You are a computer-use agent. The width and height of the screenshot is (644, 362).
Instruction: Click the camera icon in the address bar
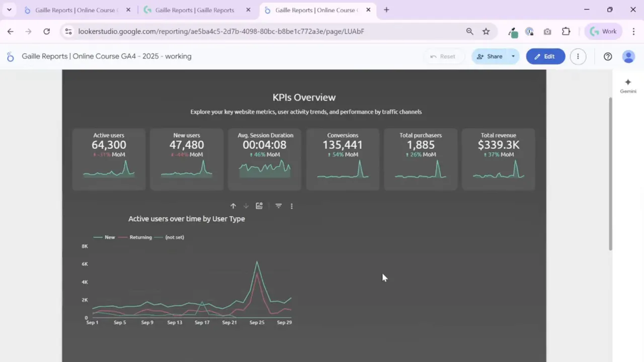pyautogui.click(x=547, y=31)
